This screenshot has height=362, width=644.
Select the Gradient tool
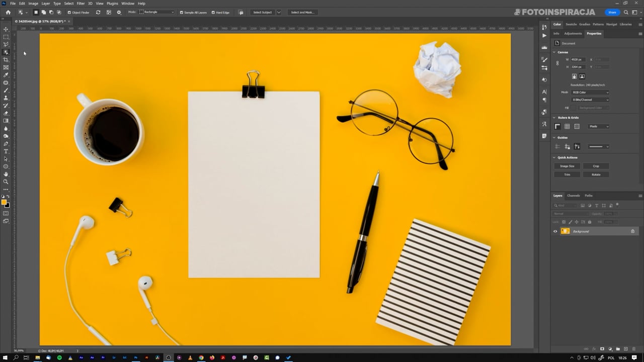click(x=6, y=121)
